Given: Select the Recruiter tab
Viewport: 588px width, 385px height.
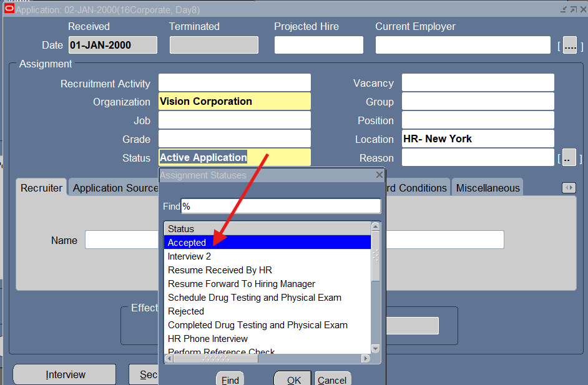Looking at the screenshot, I should point(41,188).
